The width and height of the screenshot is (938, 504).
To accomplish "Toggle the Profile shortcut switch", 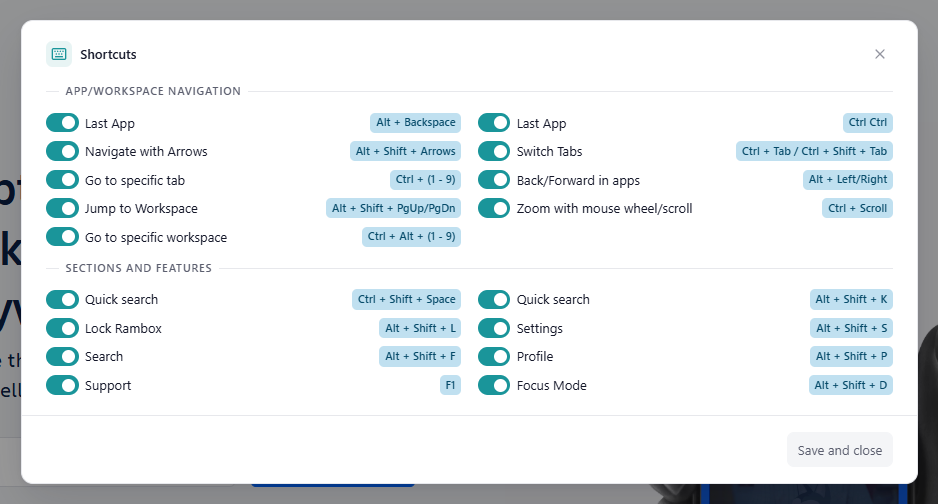I will coord(494,356).
